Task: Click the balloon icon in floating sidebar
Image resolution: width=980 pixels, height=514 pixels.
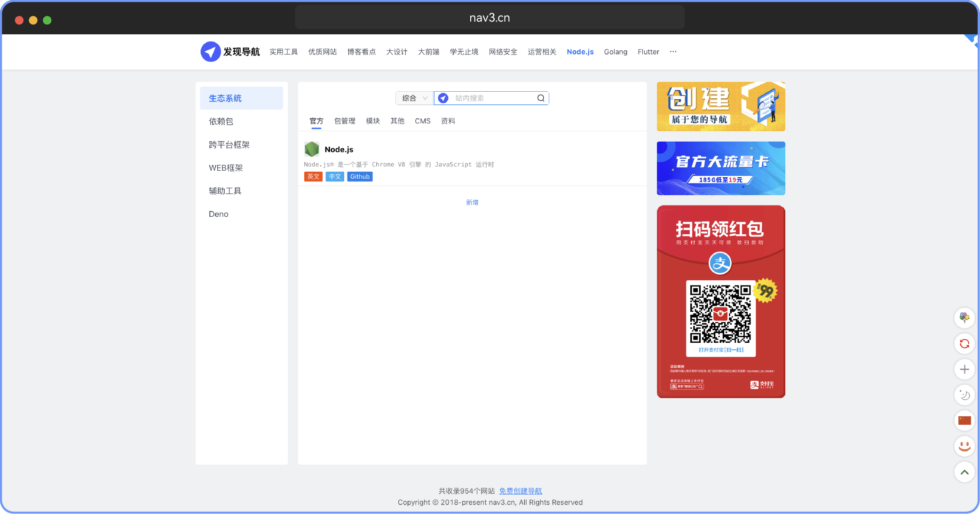Action: [x=964, y=318]
